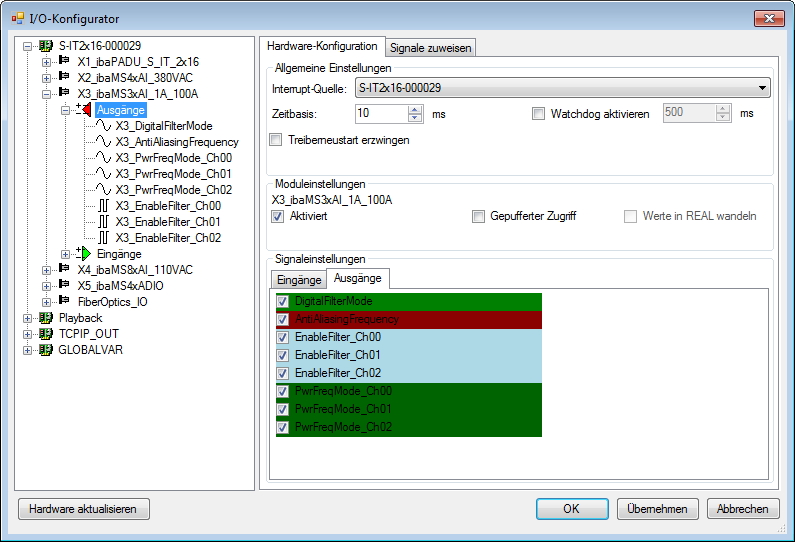795x542 pixels.
Task: Expand the FiberOptics_IO node
Action: click(x=46, y=302)
